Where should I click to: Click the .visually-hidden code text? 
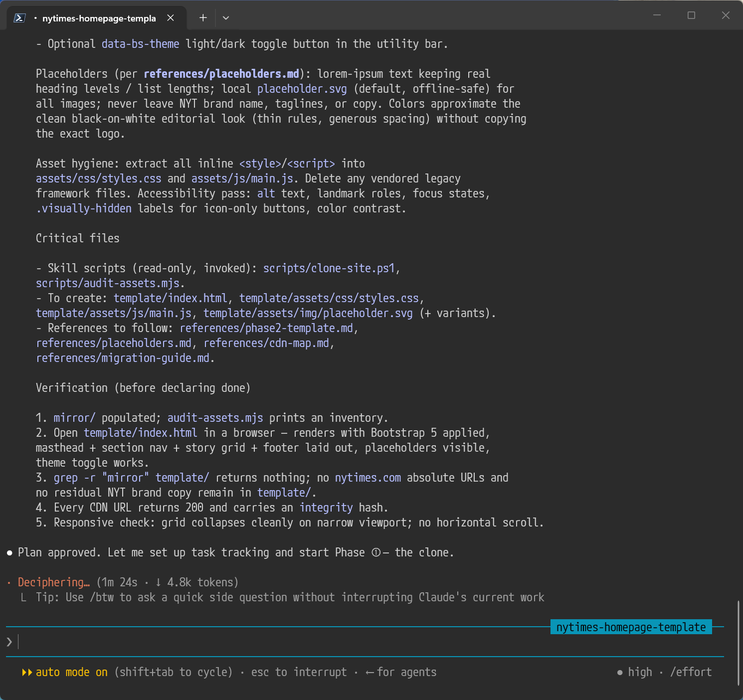[84, 208]
